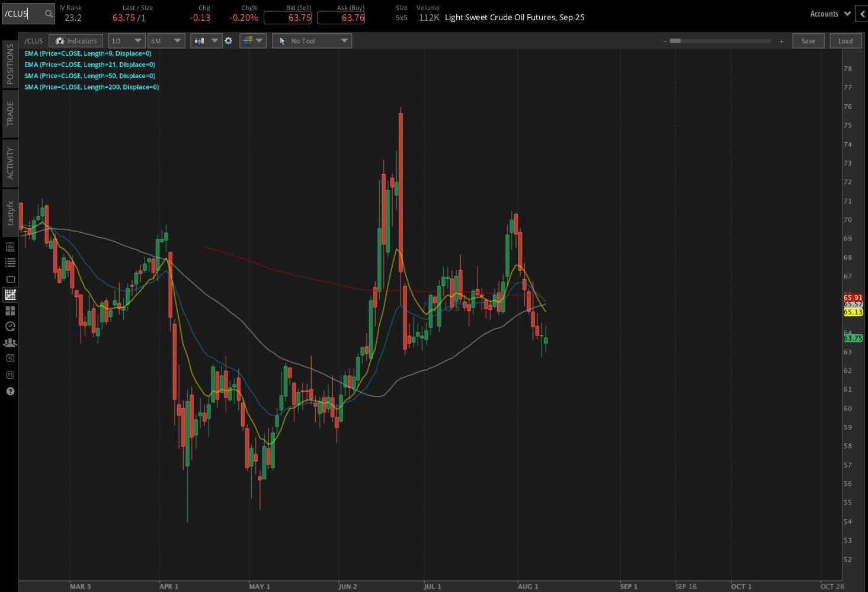This screenshot has height=592, width=868.
Task: Open chart settings with the gear icon
Action: click(x=229, y=40)
